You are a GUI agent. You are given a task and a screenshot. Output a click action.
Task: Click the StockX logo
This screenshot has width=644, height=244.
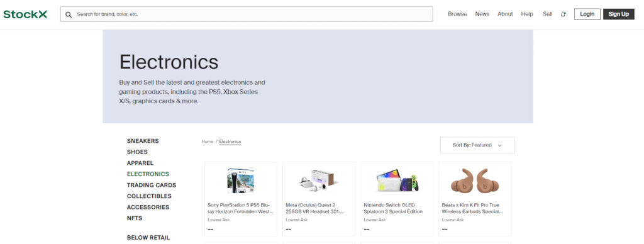[25, 14]
